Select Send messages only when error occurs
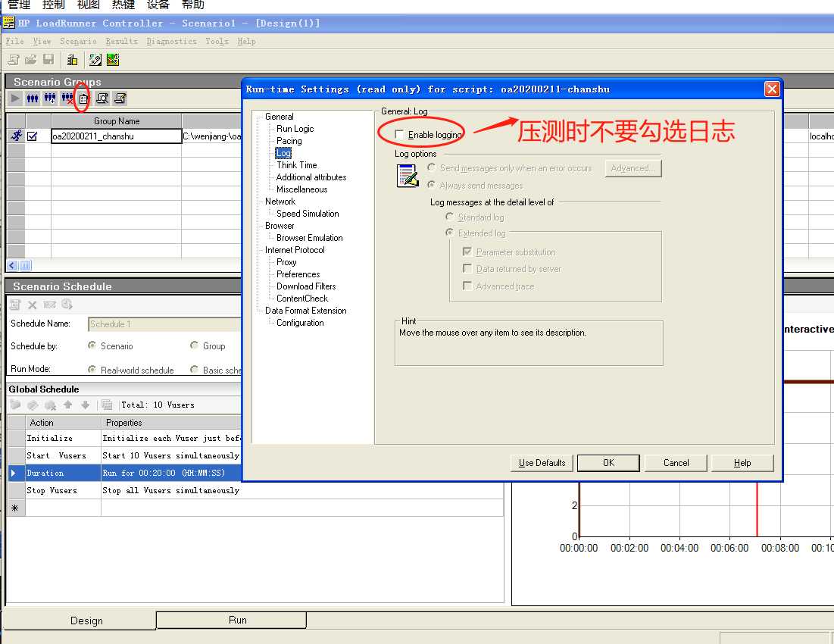The image size is (834, 644). (x=431, y=167)
